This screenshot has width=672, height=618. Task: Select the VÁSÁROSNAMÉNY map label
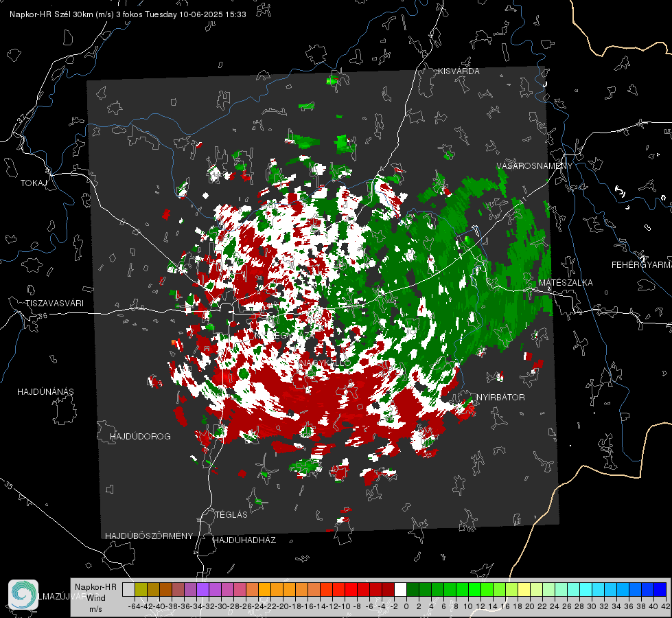535,166
